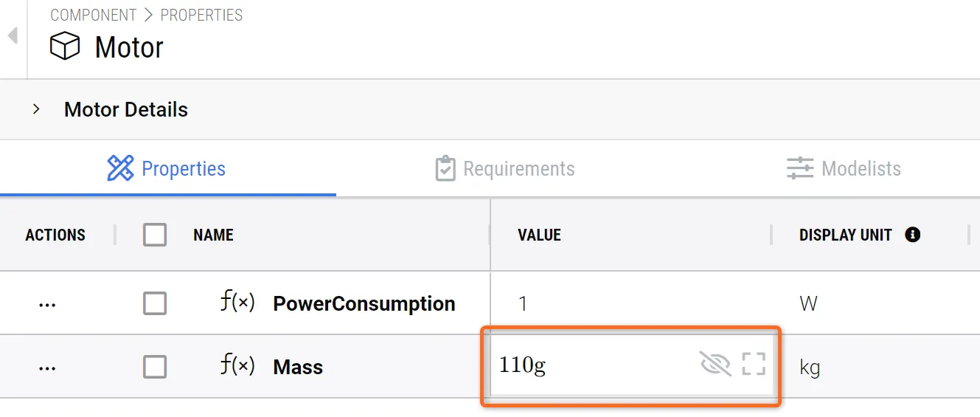Check the PowerConsumption row checkbox
The height and width of the screenshot is (417, 980).
[155, 303]
